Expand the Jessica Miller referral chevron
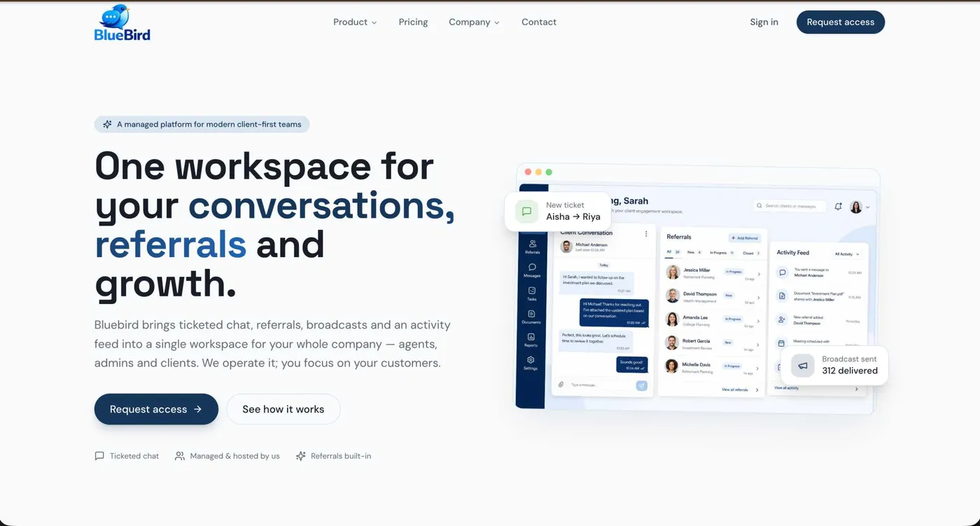The height and width of the screenshot is (526, 980). click(759, 274)
